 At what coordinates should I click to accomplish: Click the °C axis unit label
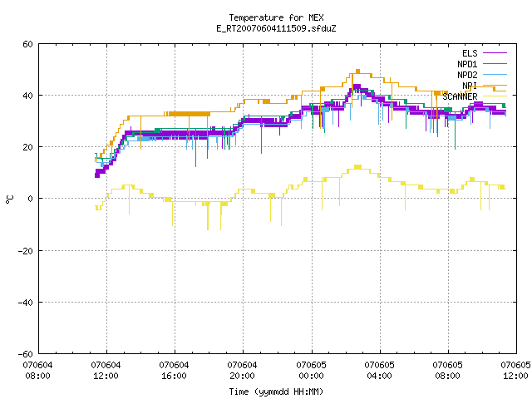pyautogui.click(x=9, y=199)
